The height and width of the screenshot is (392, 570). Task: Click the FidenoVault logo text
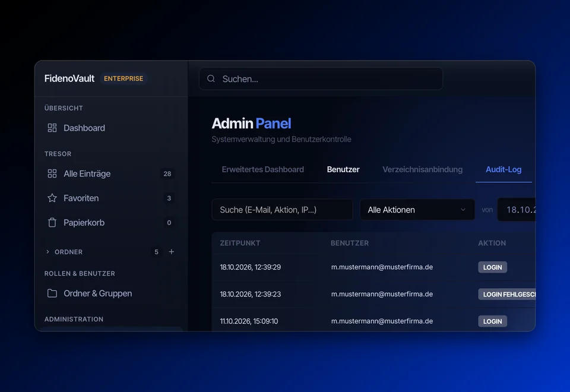[x=69, y=78]
